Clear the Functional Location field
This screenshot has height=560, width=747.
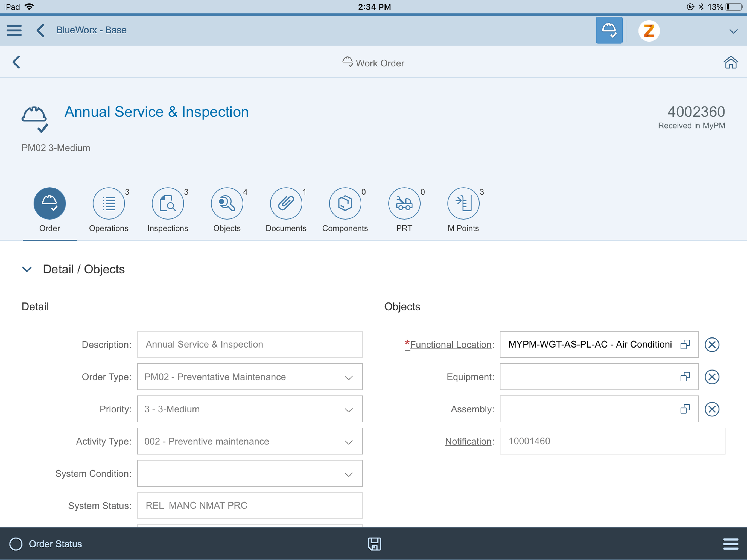click(x=711, y=345)
